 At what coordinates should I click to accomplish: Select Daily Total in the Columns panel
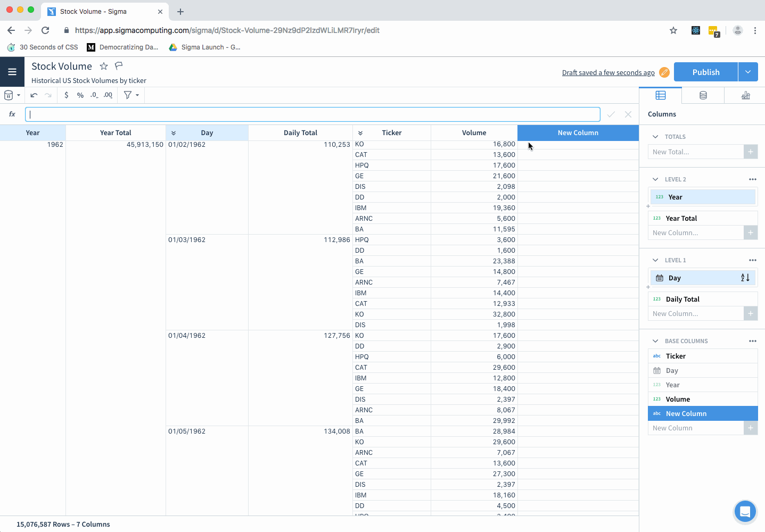click(703, 299)
